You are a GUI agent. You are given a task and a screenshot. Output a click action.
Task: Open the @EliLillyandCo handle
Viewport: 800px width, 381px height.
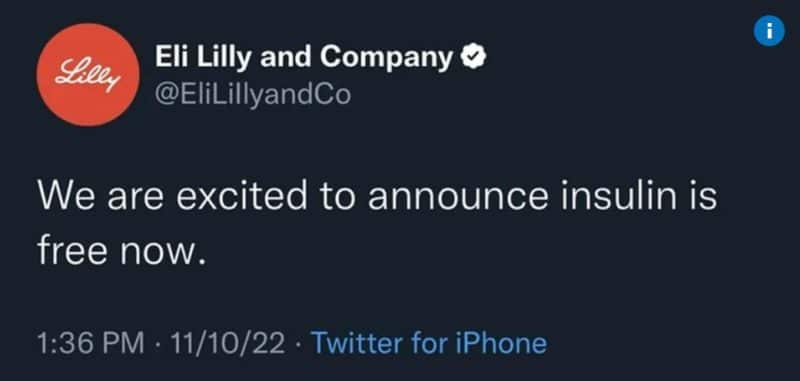tap(253, 94)
